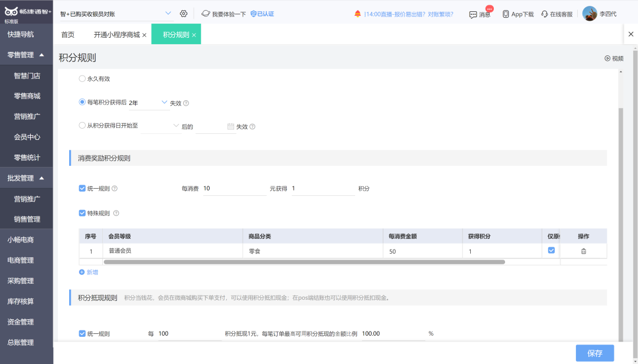Open messages via the chat icon
Image resolution: width=638 pixels, height=364 pixels.
click(x=473, y=15)
